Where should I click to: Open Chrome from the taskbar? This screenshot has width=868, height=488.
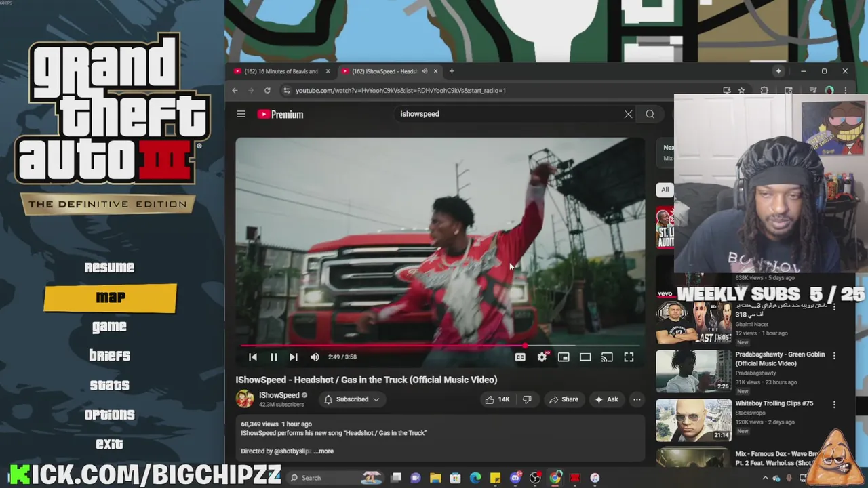click(x=555, y=479)
